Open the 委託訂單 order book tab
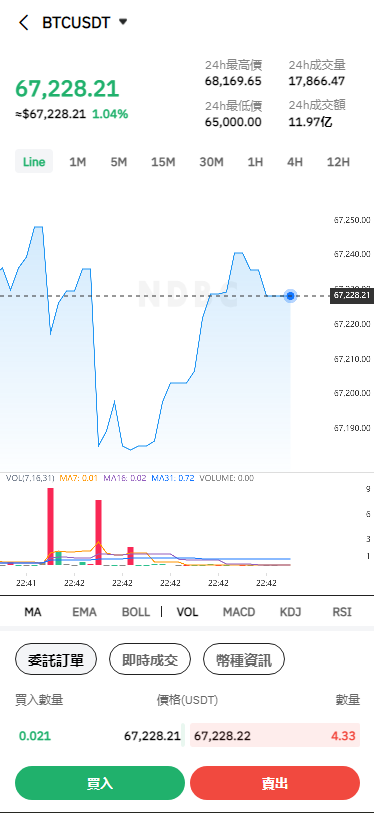The width and height of the screenshot is (374, 813). 56,660
